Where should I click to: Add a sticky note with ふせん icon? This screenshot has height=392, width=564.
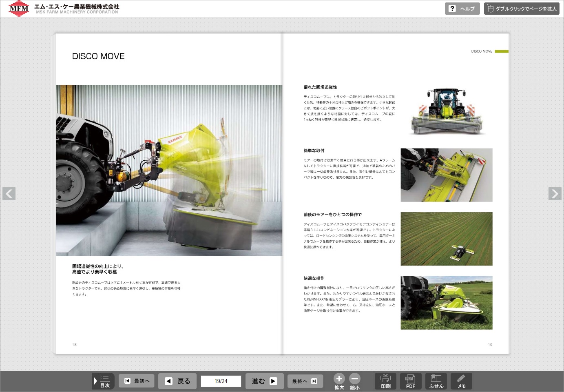point(436,381)
